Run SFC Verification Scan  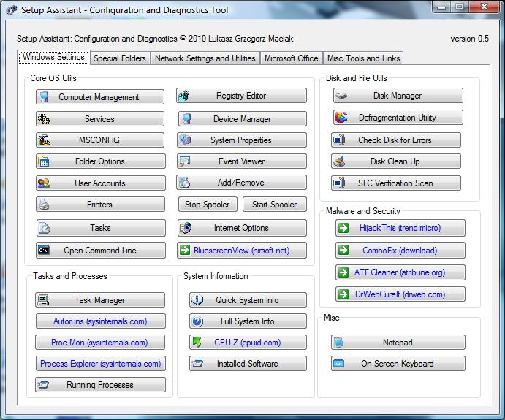point(397,183)
